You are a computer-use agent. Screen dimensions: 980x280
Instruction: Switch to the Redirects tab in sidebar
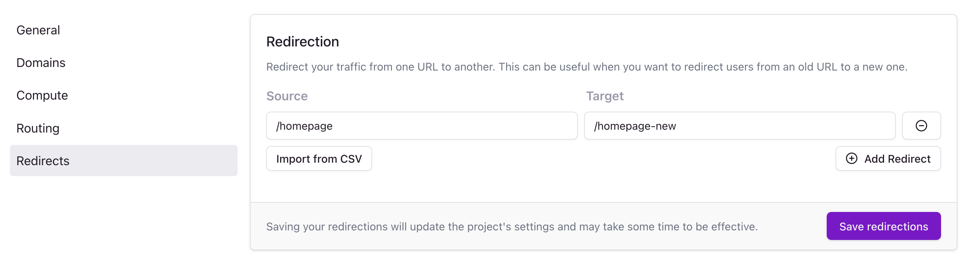42,161
